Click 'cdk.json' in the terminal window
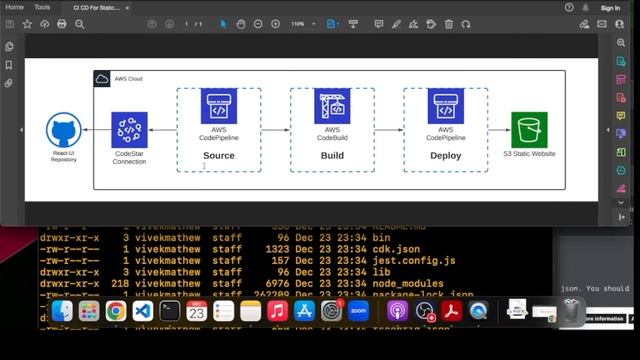640x360 pixels. (x=396, y=249)
